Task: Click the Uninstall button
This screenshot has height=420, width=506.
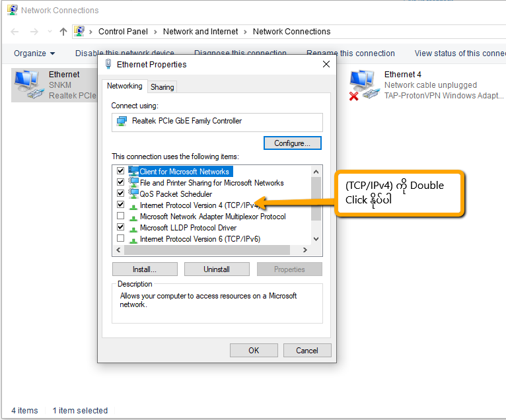Action: point(217,269)
